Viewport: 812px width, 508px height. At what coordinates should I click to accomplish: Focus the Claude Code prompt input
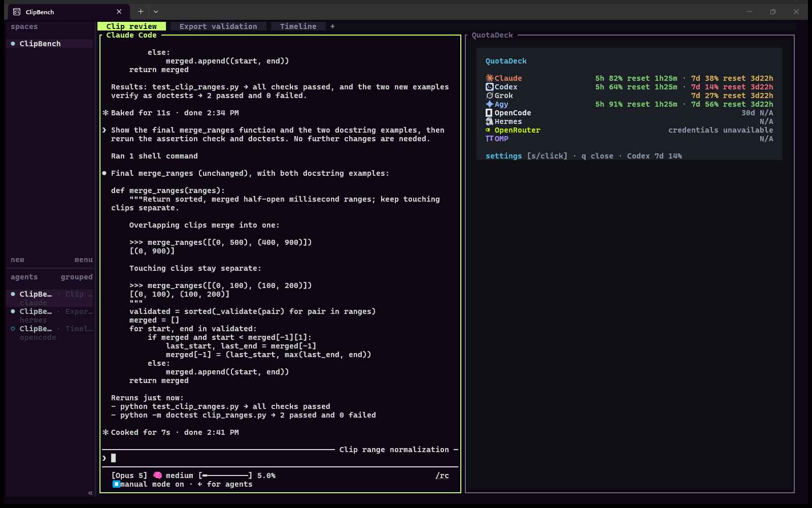[280, 458]
